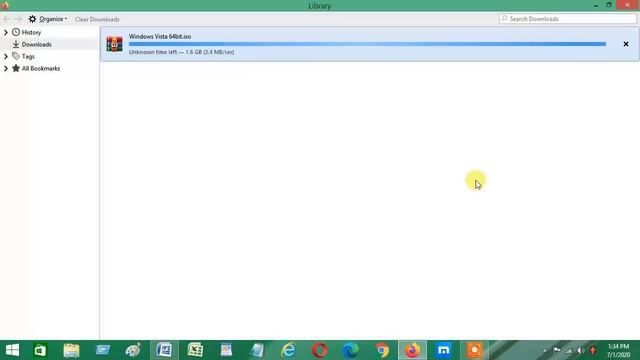Click the WinRAR file icon of the download
Viewport: 640px width, 360px height.
(x=114, y=44)
